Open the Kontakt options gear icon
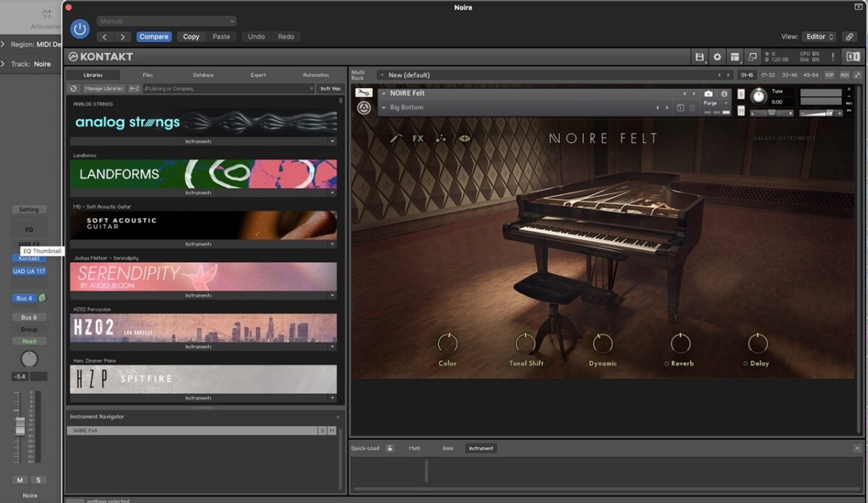868x503 pixels. coord(717,56)
